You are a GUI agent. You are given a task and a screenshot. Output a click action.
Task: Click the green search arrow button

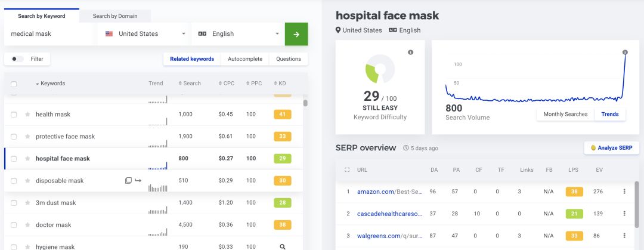pyautogui.click(x=296, y=34)
